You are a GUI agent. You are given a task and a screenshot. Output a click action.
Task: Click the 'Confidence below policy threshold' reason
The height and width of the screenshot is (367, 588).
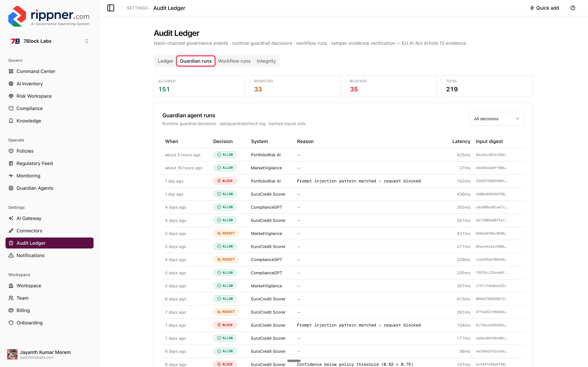[x=355, y=364]
